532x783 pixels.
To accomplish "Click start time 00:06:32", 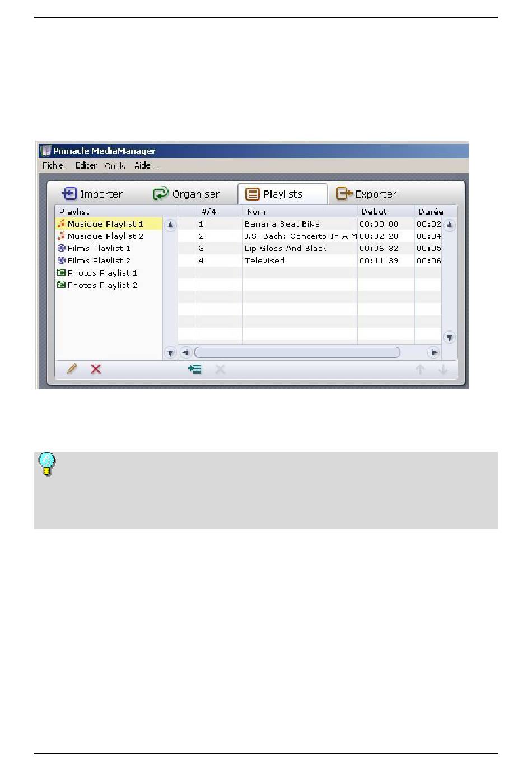I will (x=379, y=249).
